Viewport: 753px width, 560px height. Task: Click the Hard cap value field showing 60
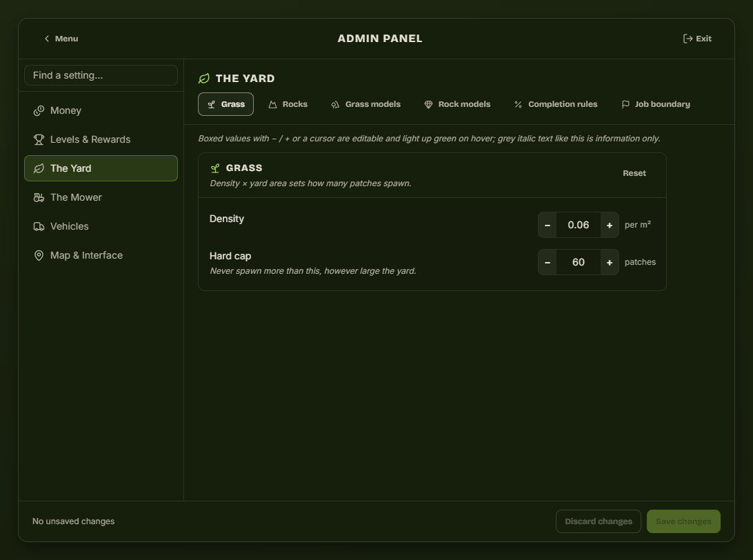tap(578, 262)
